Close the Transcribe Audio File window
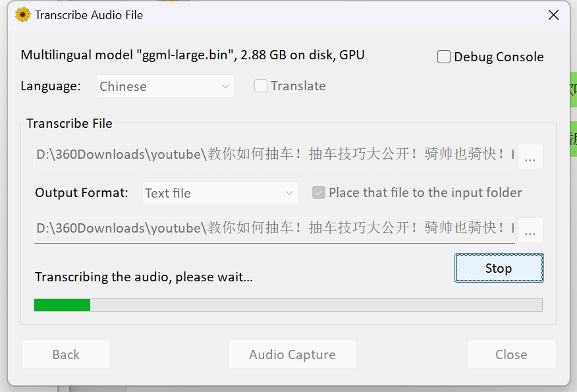The height and width of the screenshot is (392, 577). click(553, 15)
